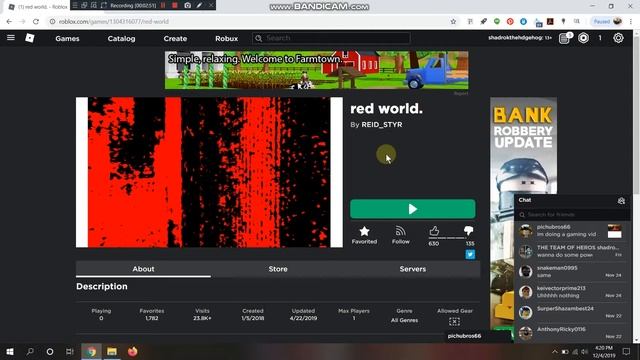Reload the page with the refresh icon
This screenshot has width=640, height=360.
(x=36, y=22)
